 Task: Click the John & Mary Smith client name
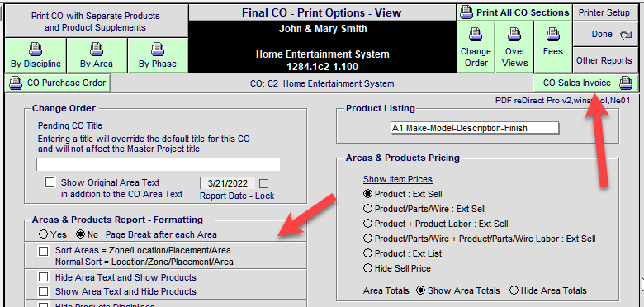323,29
